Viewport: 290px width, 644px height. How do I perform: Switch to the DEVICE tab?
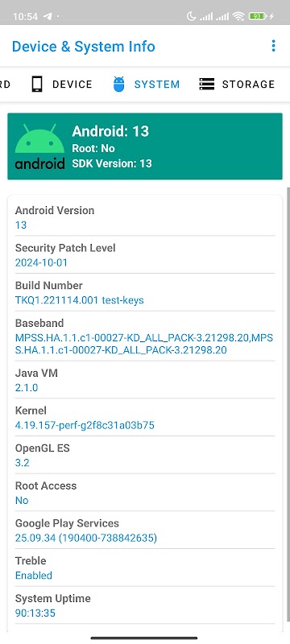61,85
